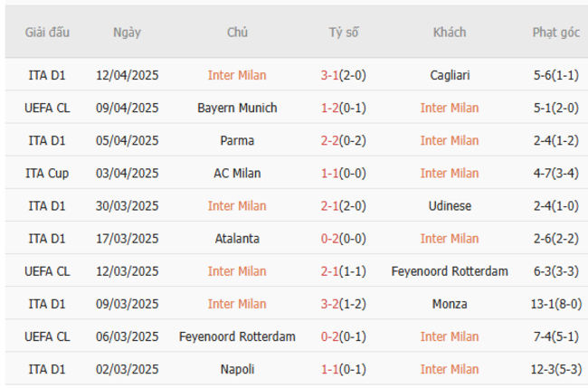The image size is (588, 388).
Task: Click the date 12/04/2025
Action: [x=127, y=76]
